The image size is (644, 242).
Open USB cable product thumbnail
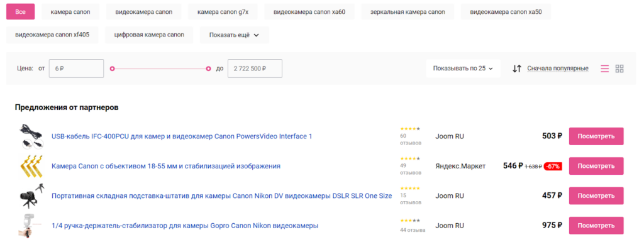point(31,136)
